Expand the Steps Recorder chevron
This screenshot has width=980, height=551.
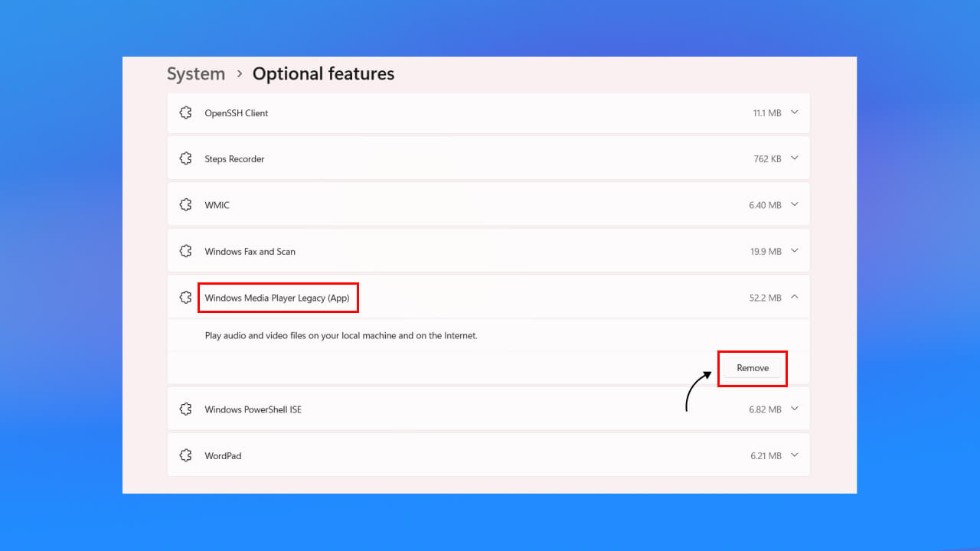pos(794,158)
